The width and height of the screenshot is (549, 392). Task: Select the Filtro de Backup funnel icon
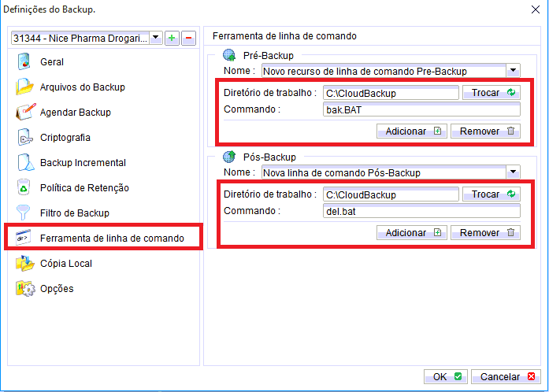coord(24,213)
